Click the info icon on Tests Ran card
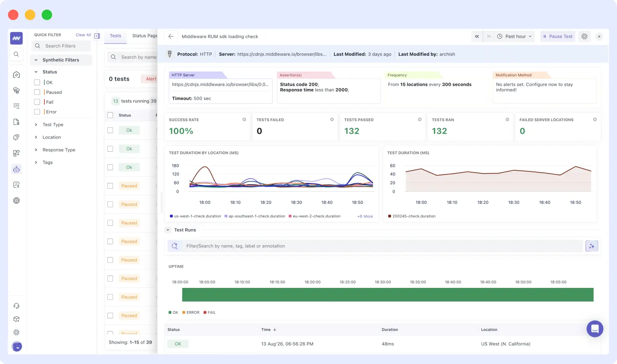The width and height of the screenshot is (617, 364). click(x=507, y=120)
